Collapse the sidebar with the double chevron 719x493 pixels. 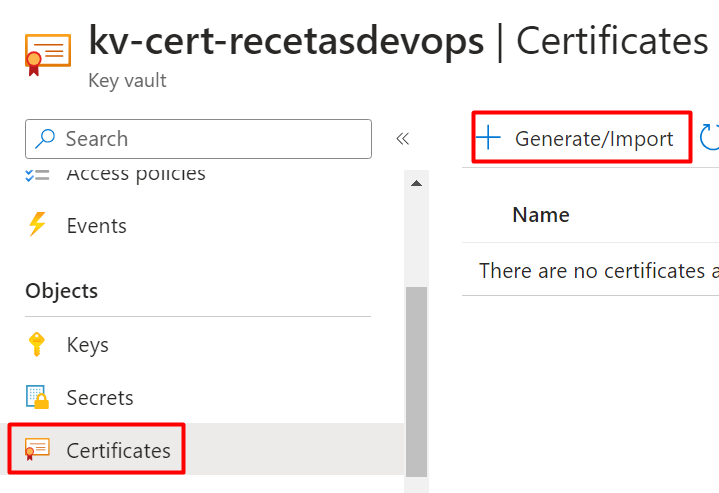(x=403, y=138)
